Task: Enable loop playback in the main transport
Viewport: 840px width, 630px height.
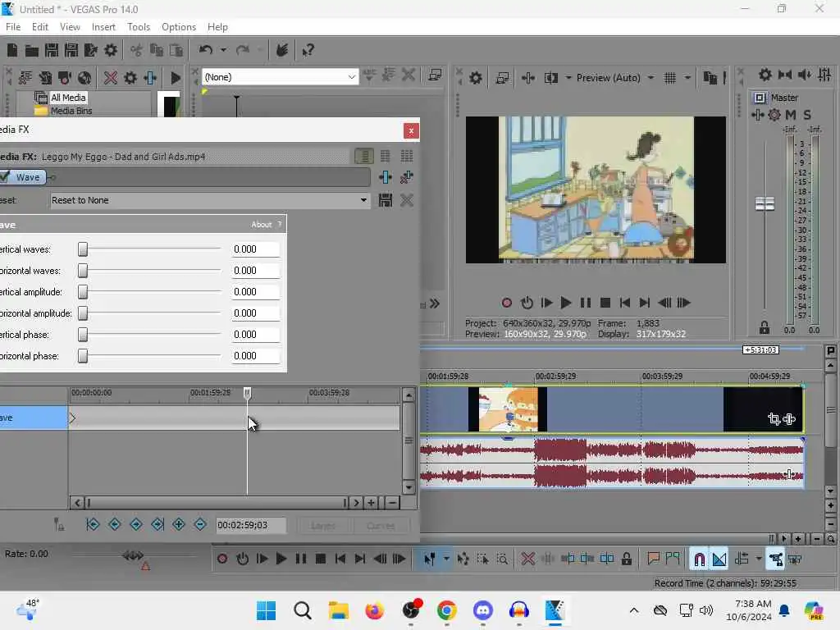Action: 242,559
